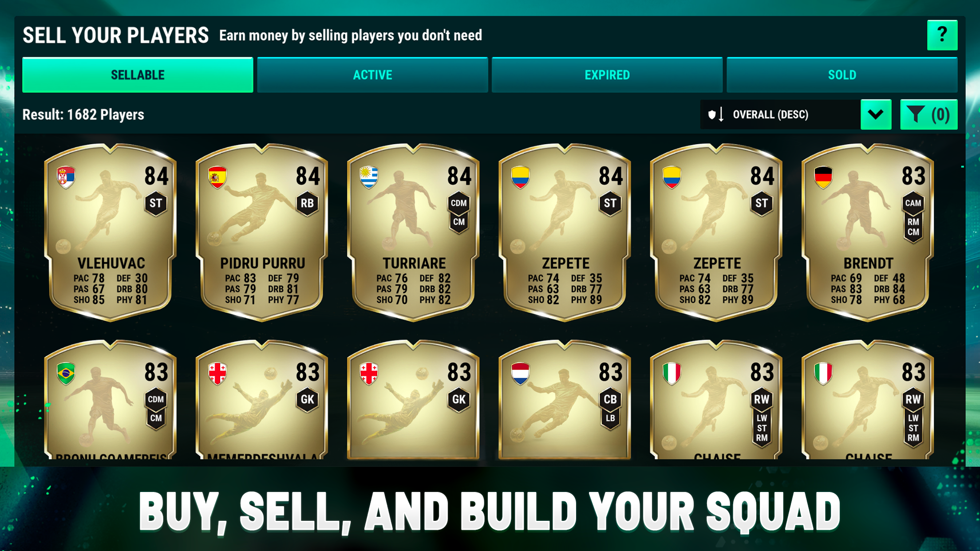Screen dimensions: 980x551
Task: Open the help question mark button
Action: (942, 35)
